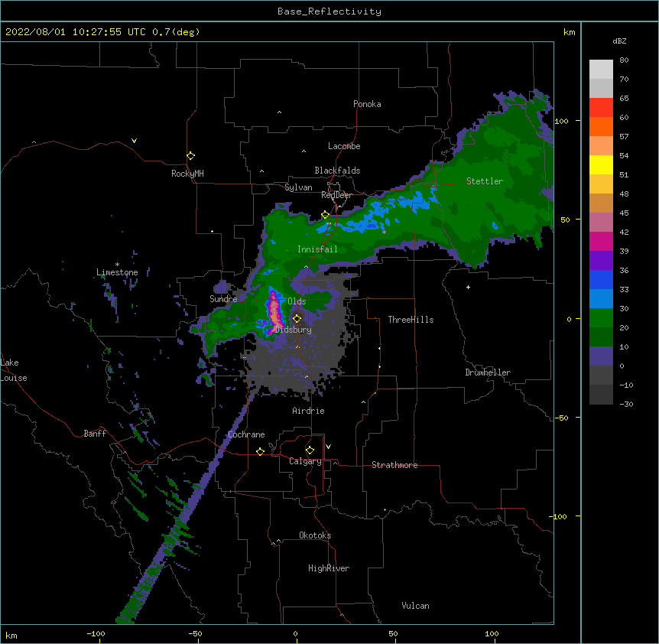Screen dimensions: 659x644
Task: Pick the bright yellow 51-54 dBZ swatch
Action: coord(601,164)
